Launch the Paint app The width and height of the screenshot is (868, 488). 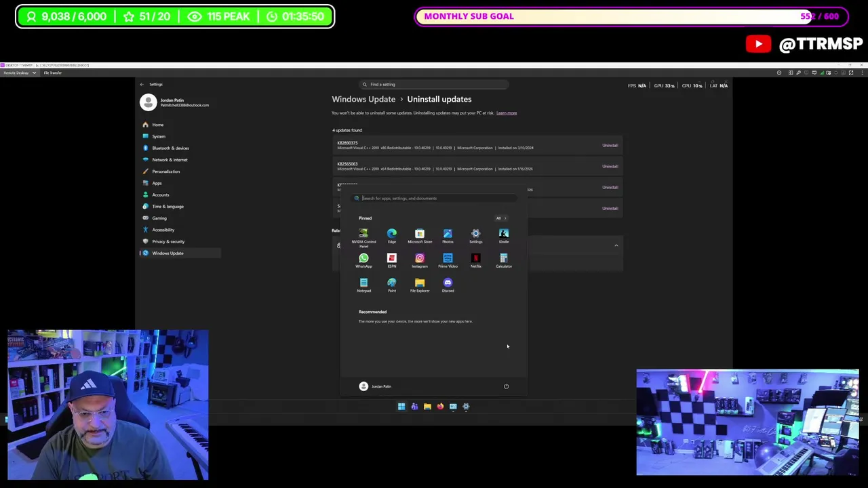tap(392, 285)
